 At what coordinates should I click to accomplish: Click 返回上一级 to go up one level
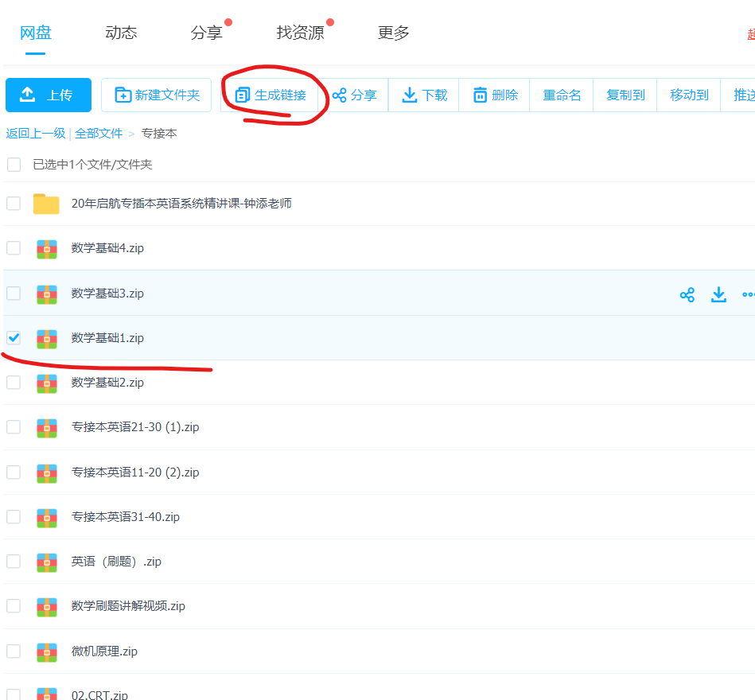[35, 134]
